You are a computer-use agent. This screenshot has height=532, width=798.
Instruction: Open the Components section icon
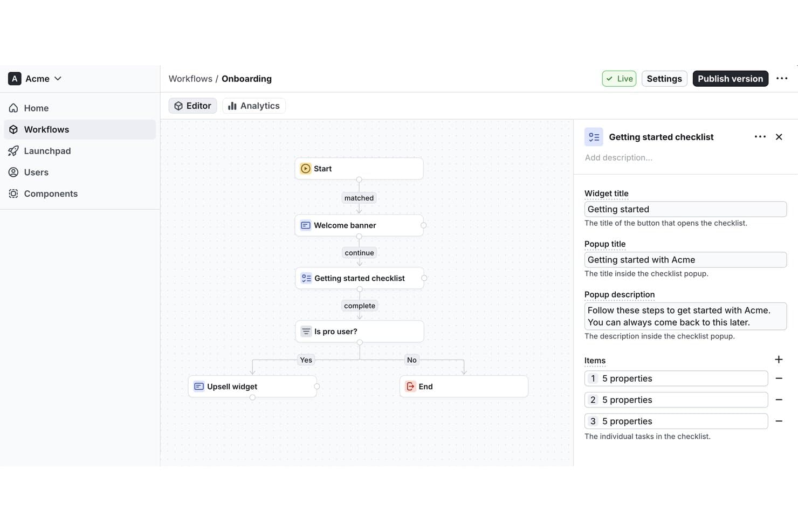click(13, 194)
